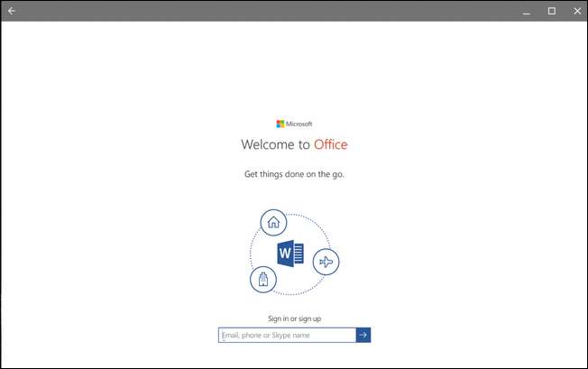The image size is (588, 369).
Task: Click the Email, phone or Skype name field
Action: click(x=288, y=335)
